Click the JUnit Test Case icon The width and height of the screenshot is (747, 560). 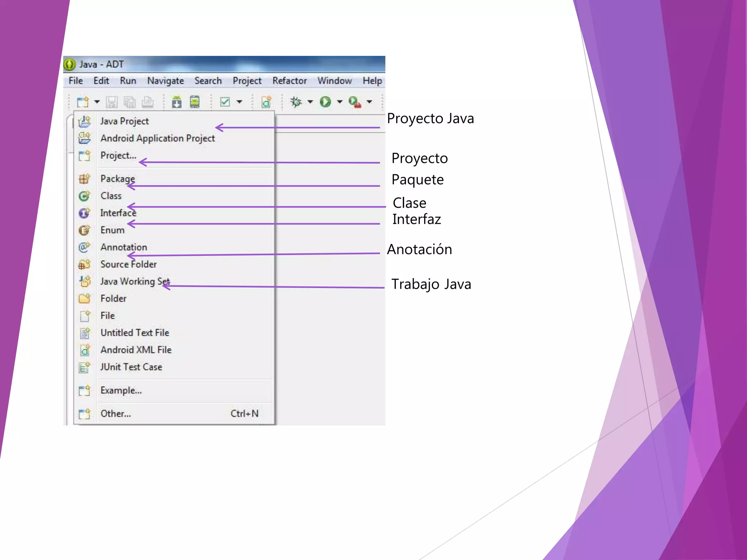pos(84,367)
